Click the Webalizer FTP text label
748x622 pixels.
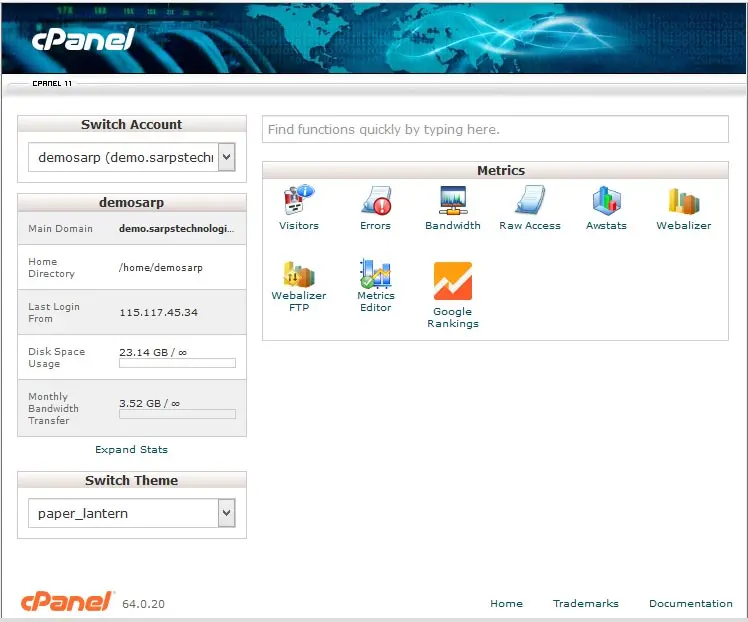tap(299, 301)
